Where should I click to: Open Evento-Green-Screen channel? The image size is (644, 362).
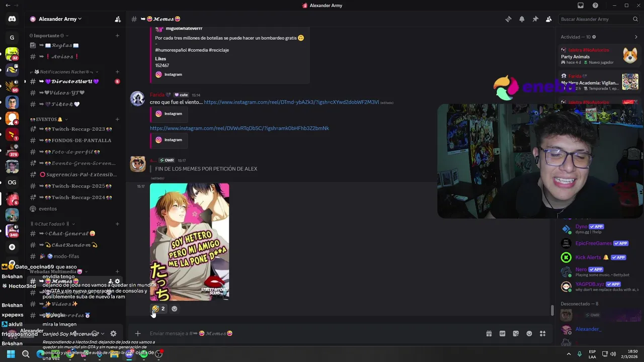[x=74, y=163]
